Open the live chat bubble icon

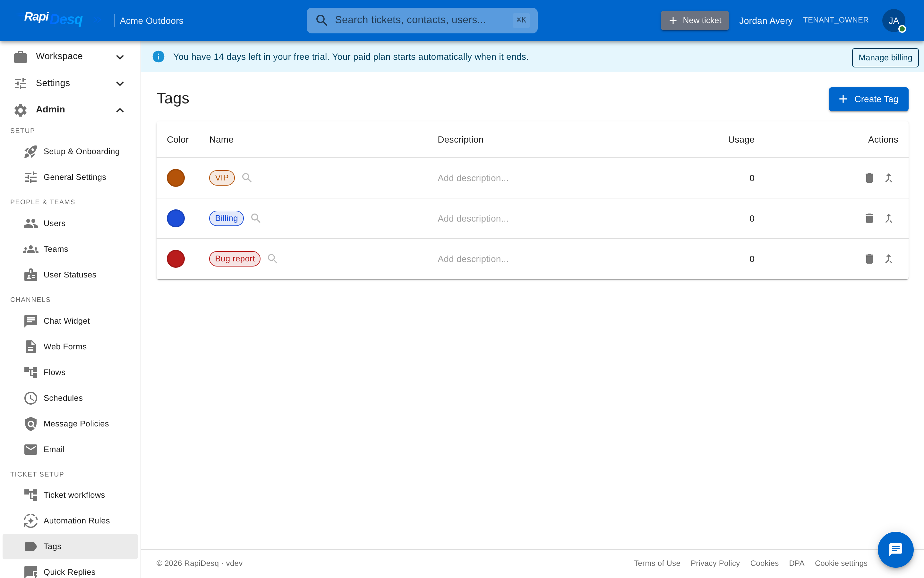(x=895, y=549)
